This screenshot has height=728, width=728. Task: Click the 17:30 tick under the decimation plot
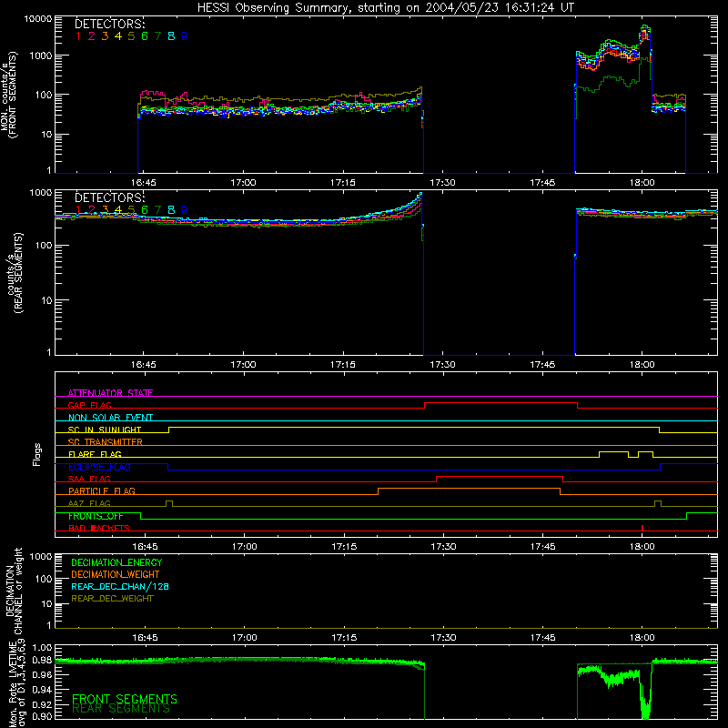[443, 638]
